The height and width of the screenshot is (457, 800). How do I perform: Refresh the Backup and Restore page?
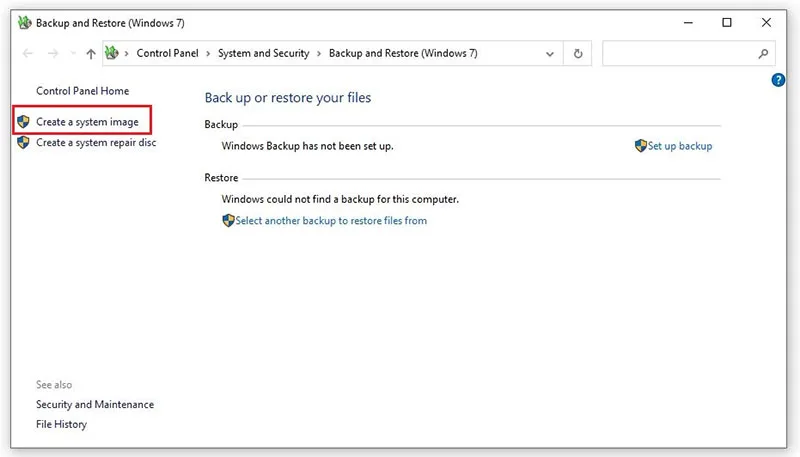click(x=578, y=54)
